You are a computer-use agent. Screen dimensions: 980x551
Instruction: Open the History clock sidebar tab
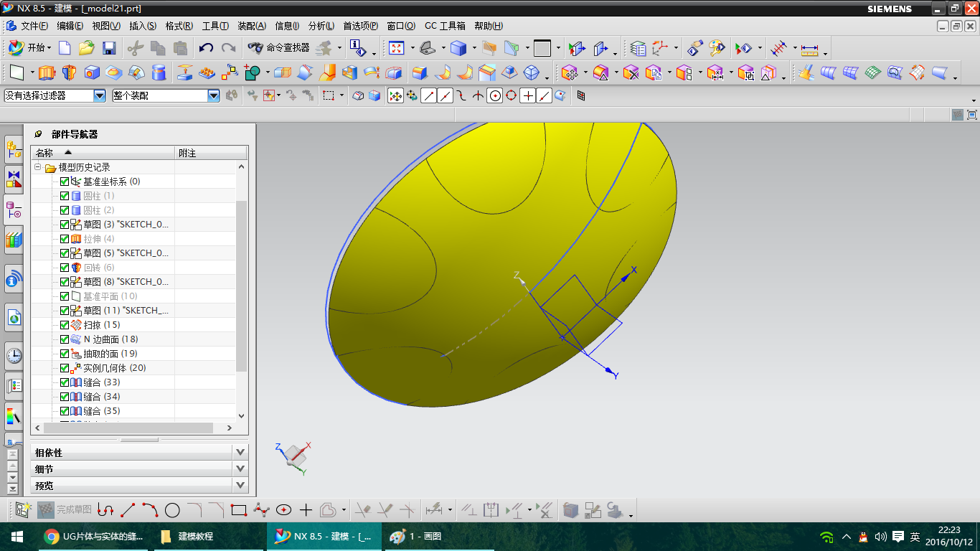14,355
